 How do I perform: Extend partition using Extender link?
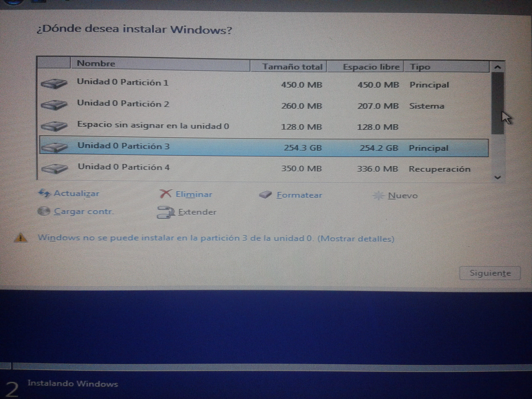click(x=197, y=212)
